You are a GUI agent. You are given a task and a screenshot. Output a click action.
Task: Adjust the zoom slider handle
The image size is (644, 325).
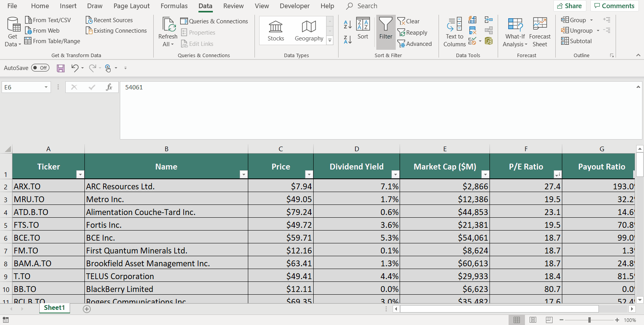pyautogui.click(x=590, y=320)
